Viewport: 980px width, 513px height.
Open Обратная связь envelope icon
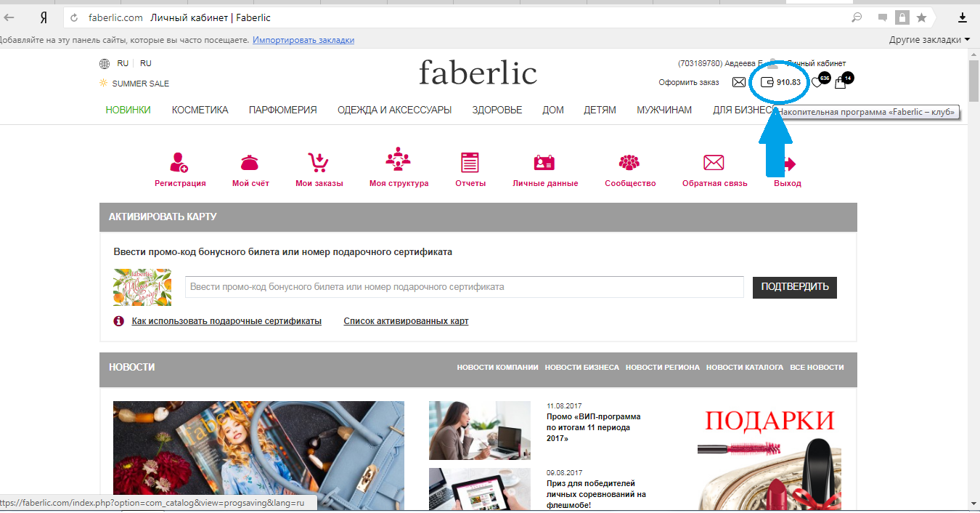click(x=714, y=162)
